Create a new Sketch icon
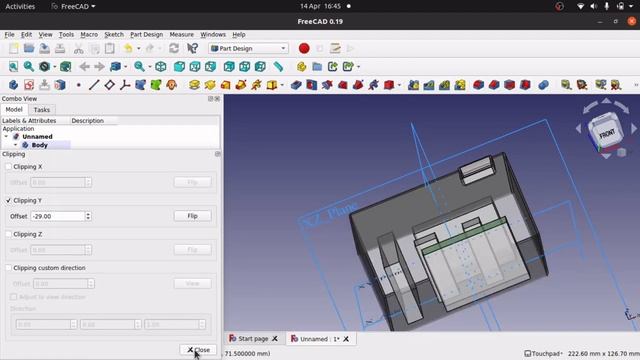640x360 pixels. [29, 85]
